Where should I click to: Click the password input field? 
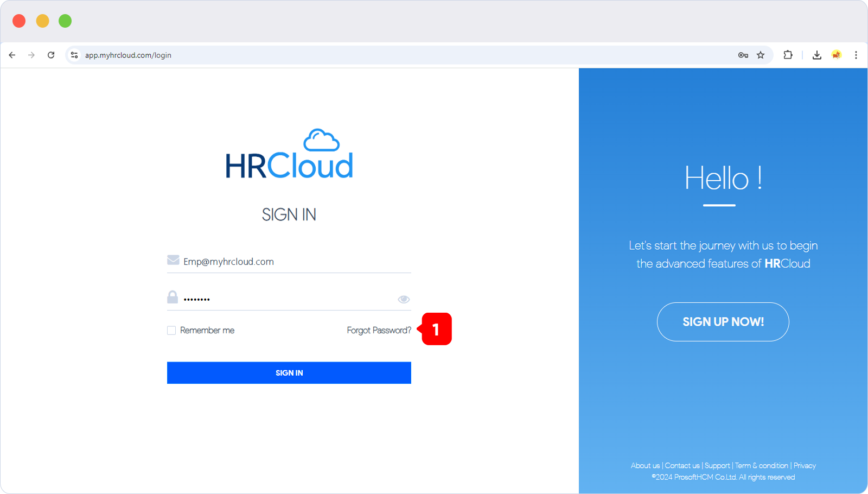point(289,299)
